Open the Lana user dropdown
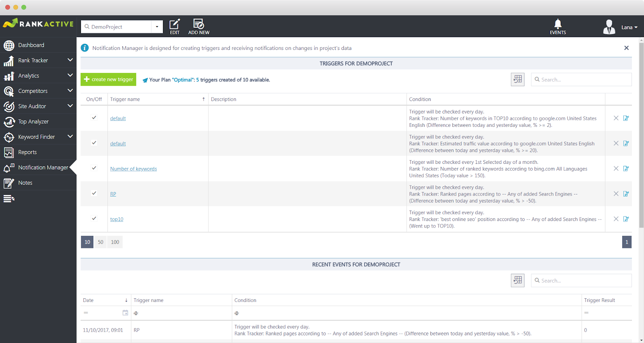 [629, 27]
